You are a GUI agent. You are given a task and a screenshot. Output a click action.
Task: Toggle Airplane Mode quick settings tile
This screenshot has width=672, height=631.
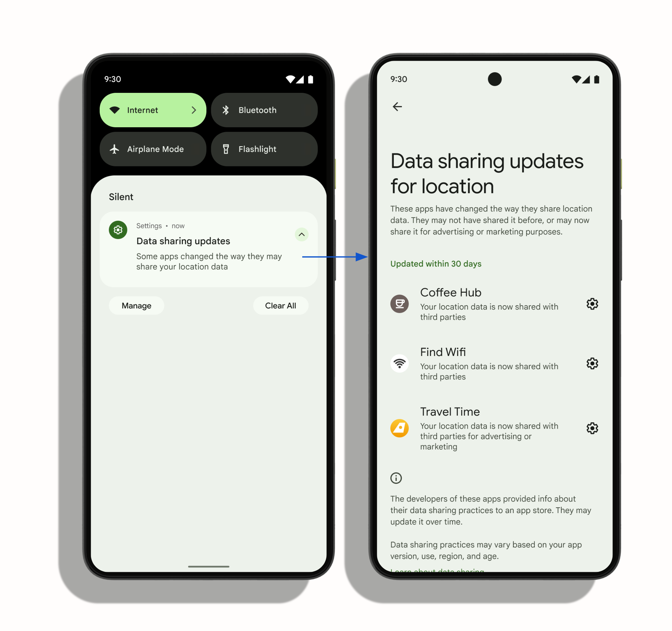pyautogui.click(x=154, y=149)
